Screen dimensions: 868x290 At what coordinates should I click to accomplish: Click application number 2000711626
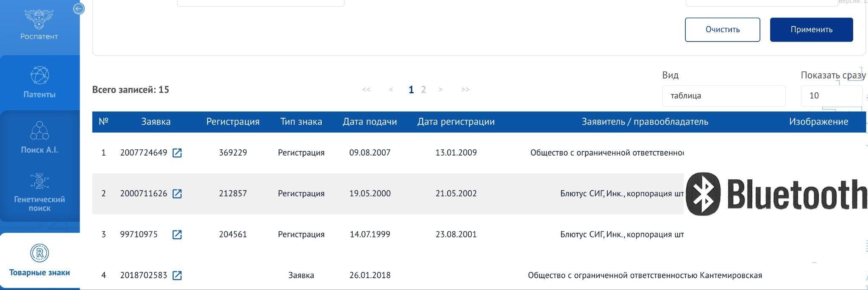(x=144, y=193)
